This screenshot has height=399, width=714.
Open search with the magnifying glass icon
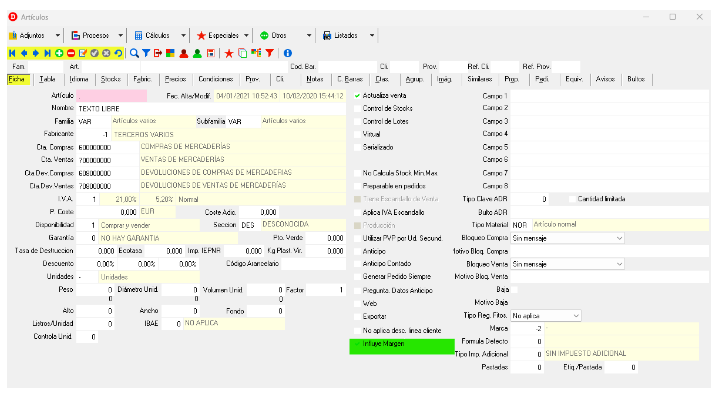tap(134, 53)
